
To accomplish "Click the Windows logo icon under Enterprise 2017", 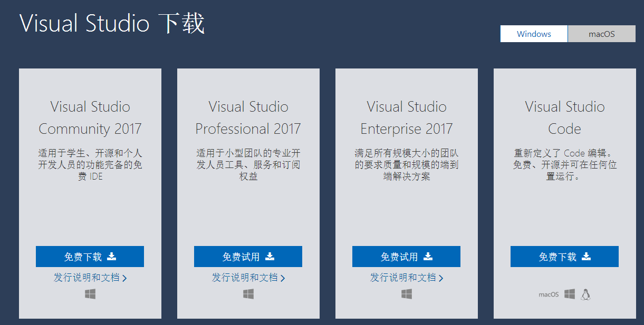I will [407, 294].
